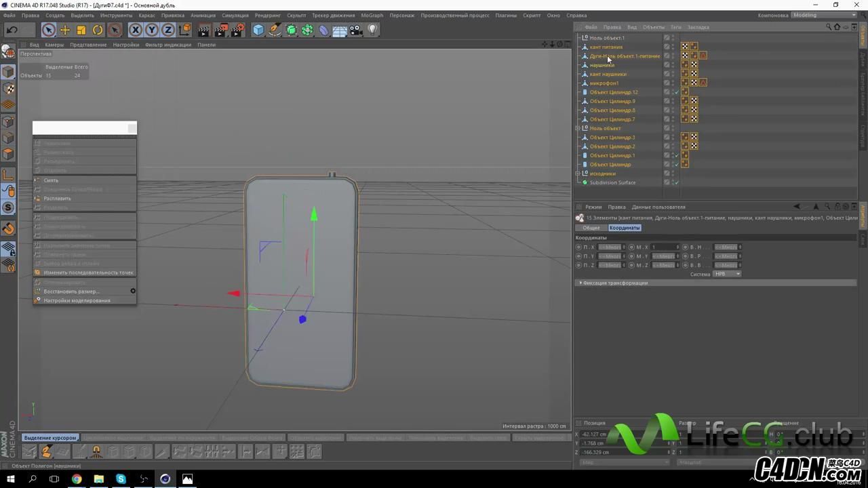Click the Выделение курсором button
The width and height of the screenshot is (868, 488).
[50, 438]
